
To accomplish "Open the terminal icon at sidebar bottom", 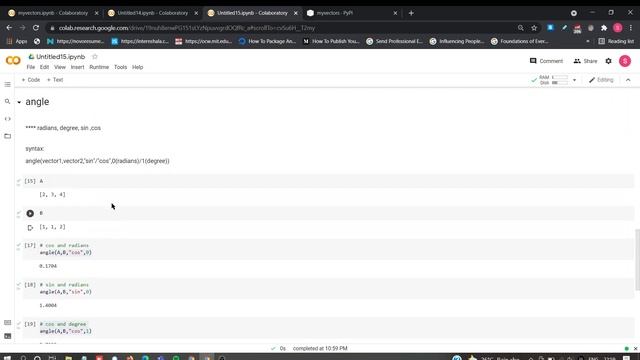I will (7, 336).
